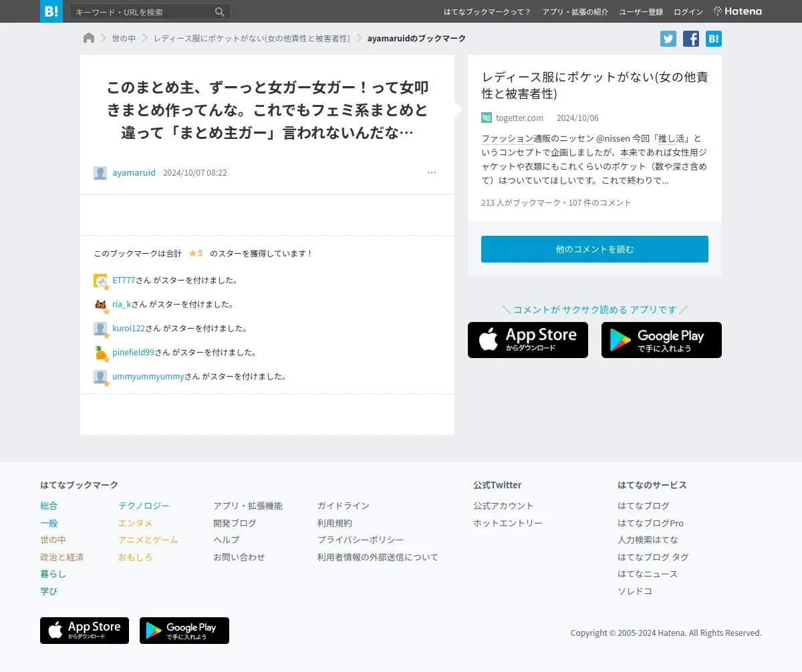Open breadcrumb レディース服にポケットがない
This screenshot has width=802, height=672.
[x=252, y=39]
